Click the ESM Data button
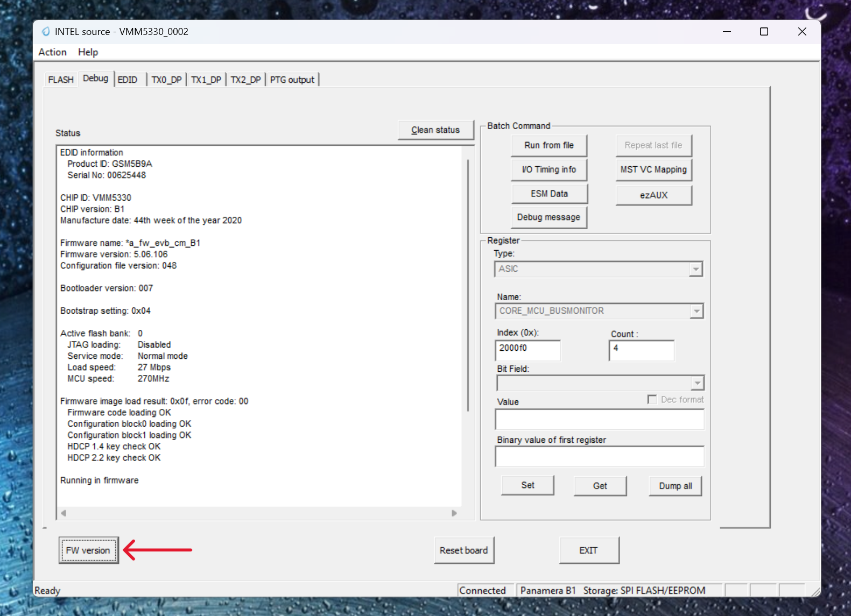851x616 pixels. [x=549, y=194]
